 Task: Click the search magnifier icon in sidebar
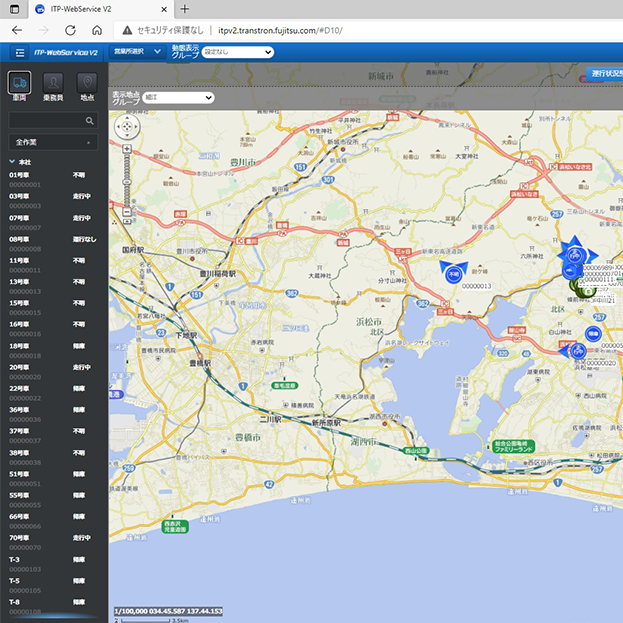(90, 120)
